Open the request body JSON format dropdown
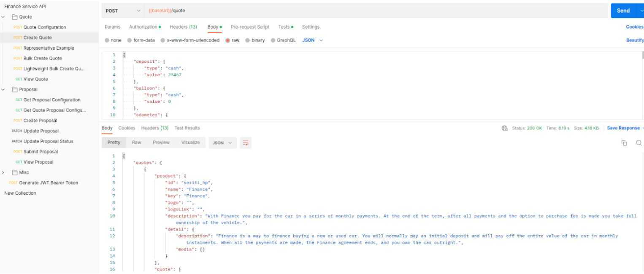 (x=313, y=40)
